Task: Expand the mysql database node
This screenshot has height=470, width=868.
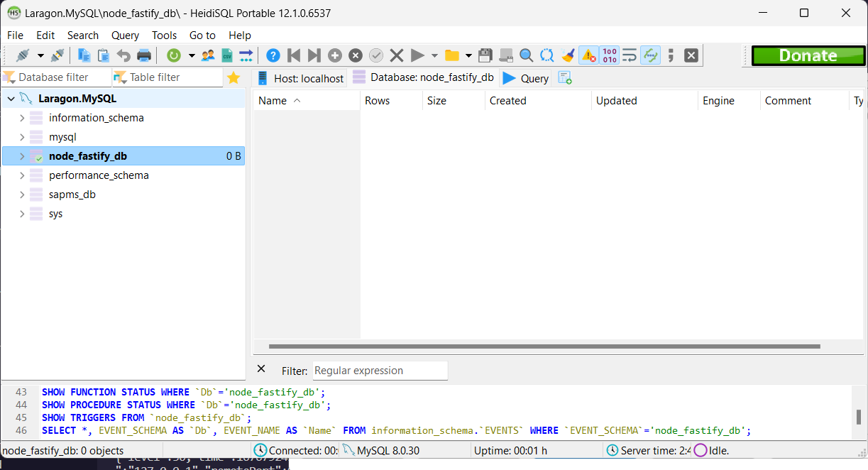Action: pyautogui.click(x=22, y=136)
